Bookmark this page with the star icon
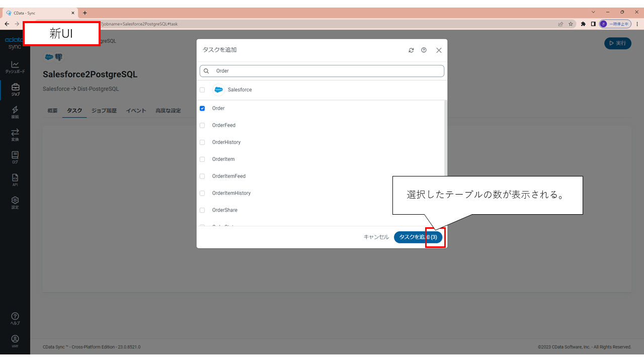Image resolution: width=644 pixels, height=362 pixels. pyautogui.click(x=571, y=24)
